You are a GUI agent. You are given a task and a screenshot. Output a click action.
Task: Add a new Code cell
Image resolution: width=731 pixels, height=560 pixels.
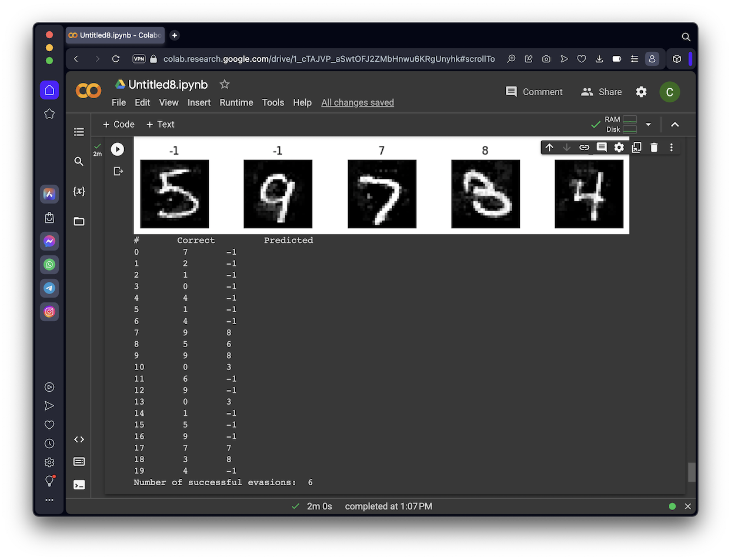(x=118, y=124)
